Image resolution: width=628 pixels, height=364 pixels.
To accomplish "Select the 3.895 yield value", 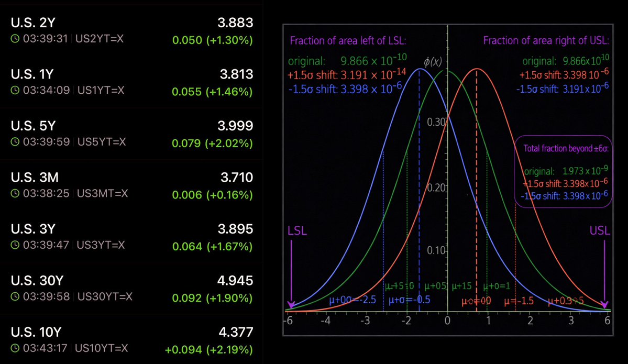I will coord(235,229).
